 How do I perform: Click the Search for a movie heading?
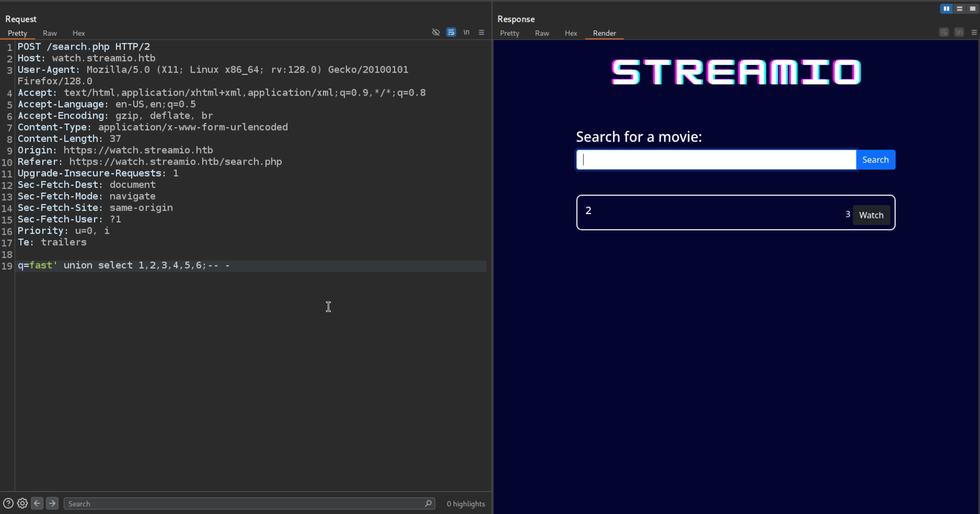[639, 137]
